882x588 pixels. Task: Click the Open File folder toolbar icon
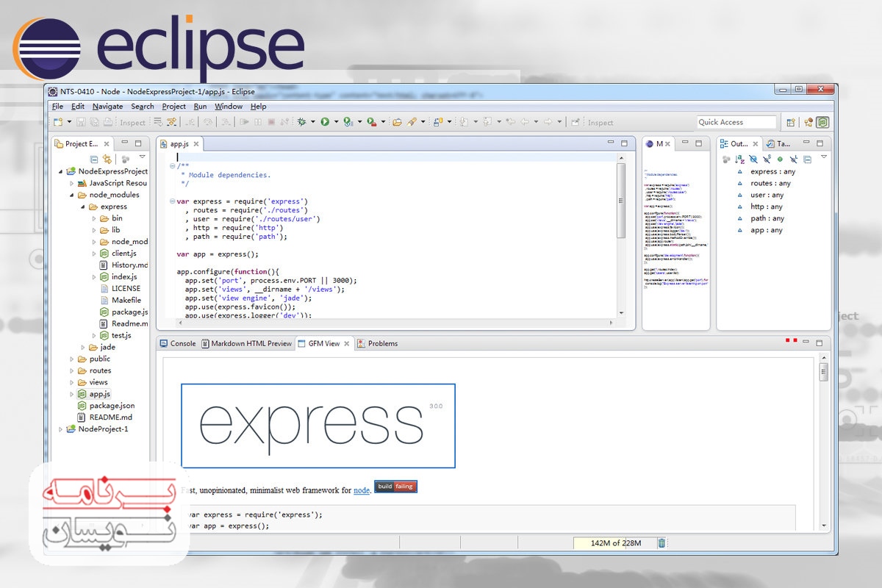pos(398,122)
